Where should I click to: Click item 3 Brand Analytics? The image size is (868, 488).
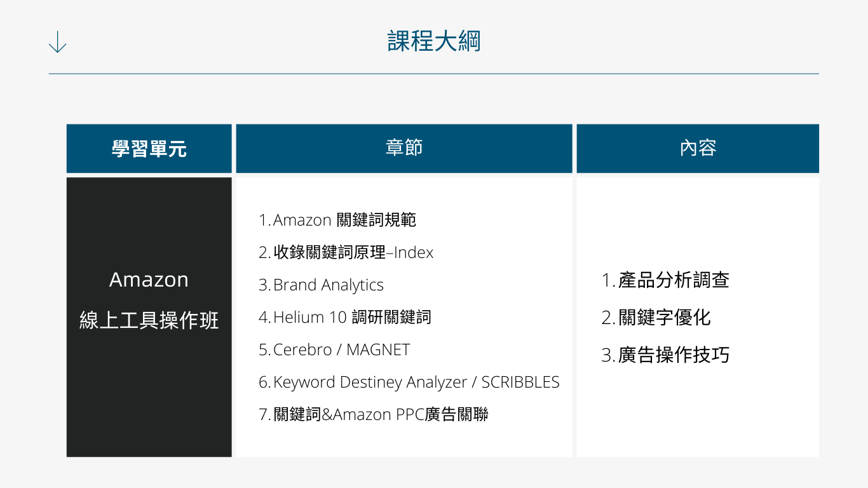[x=322, y=285]
